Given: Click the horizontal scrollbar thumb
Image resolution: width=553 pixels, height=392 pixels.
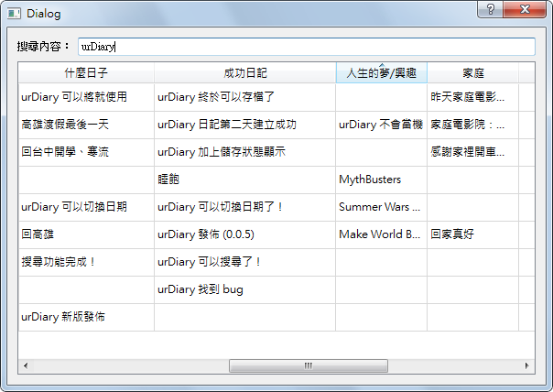Looking at the screenshot, I should [309, 365].
